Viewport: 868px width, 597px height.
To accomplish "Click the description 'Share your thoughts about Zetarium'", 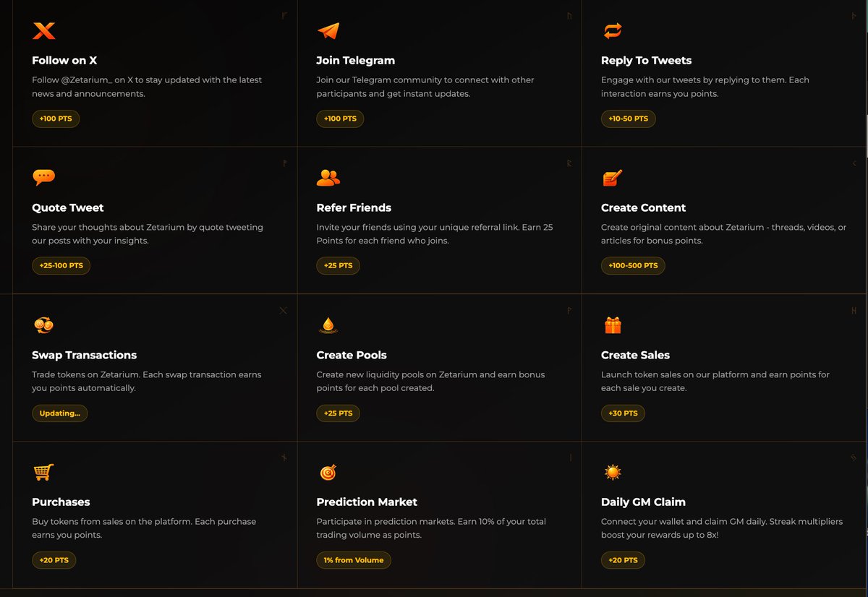I will click(148, 233).
